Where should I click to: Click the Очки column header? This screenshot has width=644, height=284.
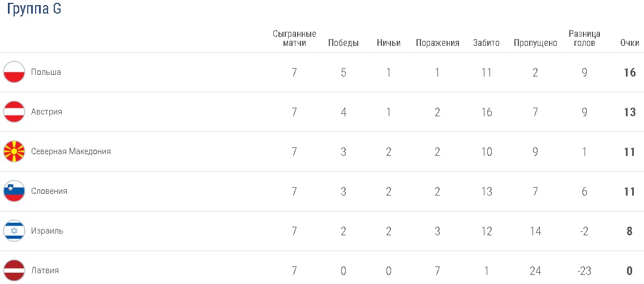629,43
